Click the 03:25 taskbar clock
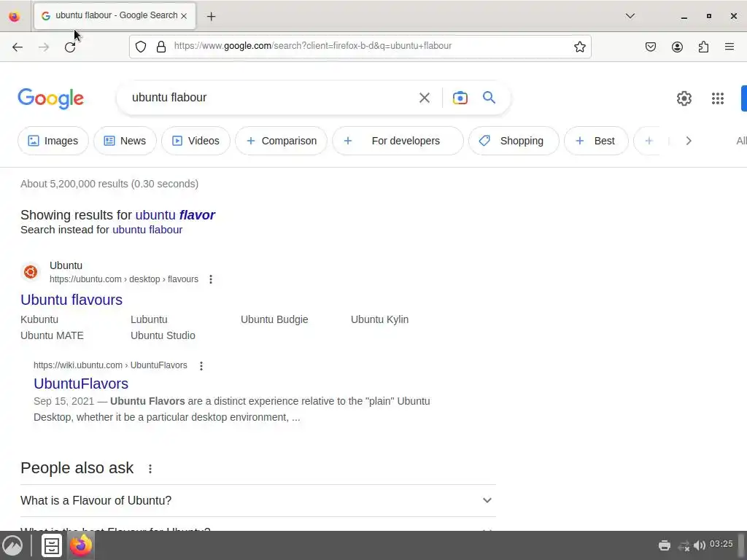Image resolution: width=747 pixels, height=560 pixels. pos(721,544)
